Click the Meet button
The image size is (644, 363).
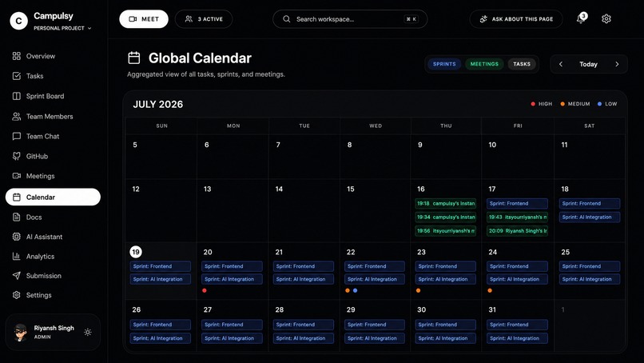pos(144,19)
